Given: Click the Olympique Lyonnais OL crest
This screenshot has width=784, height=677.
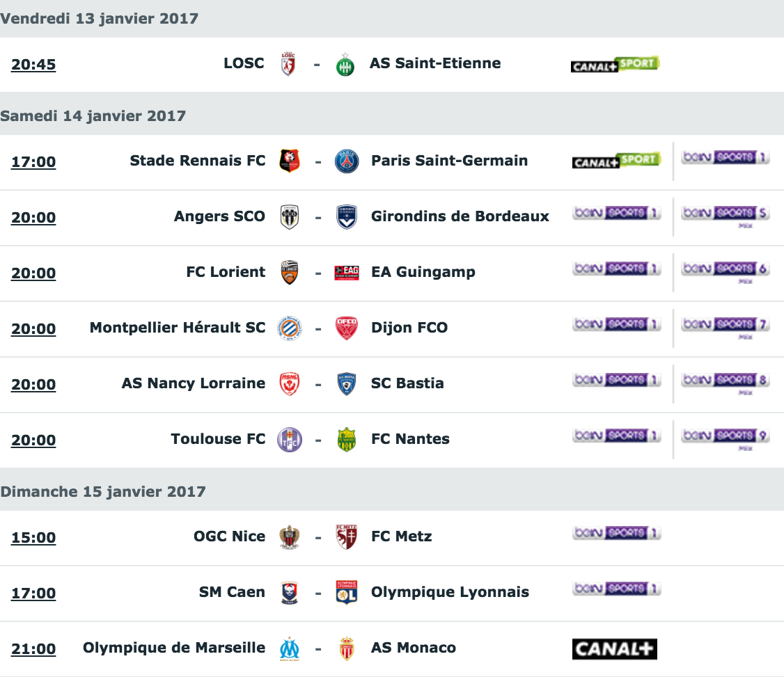Looking at the screenshot, I should [347, 593].
